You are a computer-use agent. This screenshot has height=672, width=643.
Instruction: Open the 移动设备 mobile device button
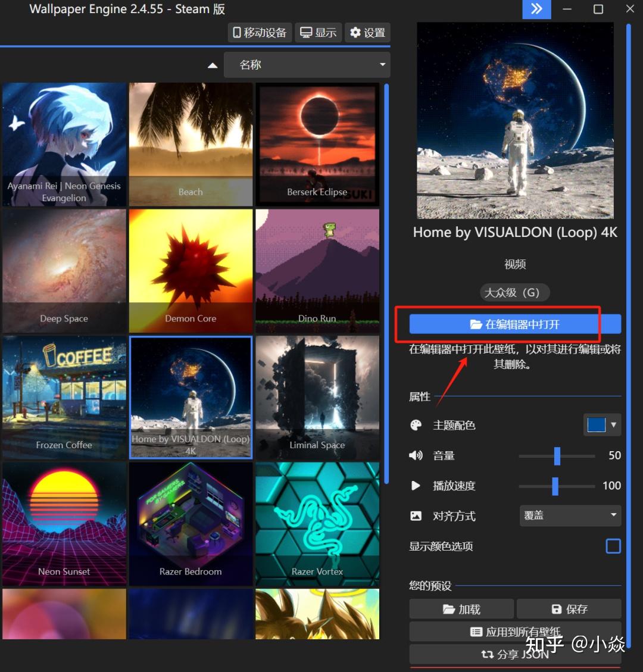tap(260, 33)
